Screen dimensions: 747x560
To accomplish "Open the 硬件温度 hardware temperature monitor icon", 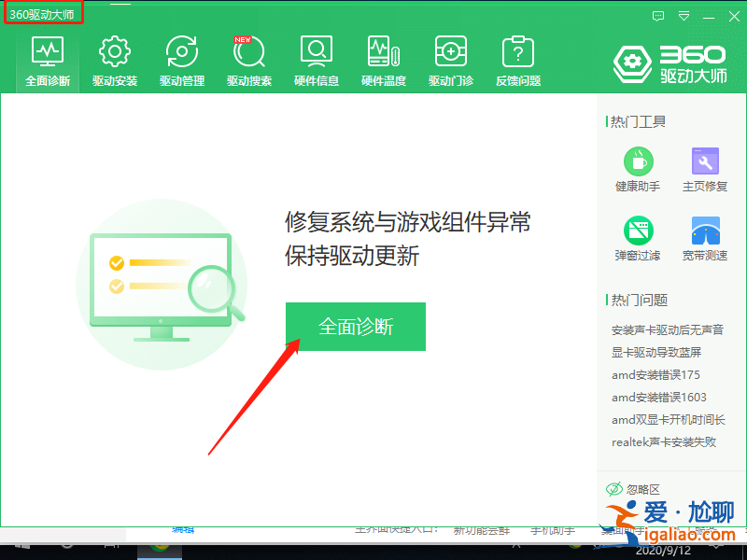I will point(384,58).
